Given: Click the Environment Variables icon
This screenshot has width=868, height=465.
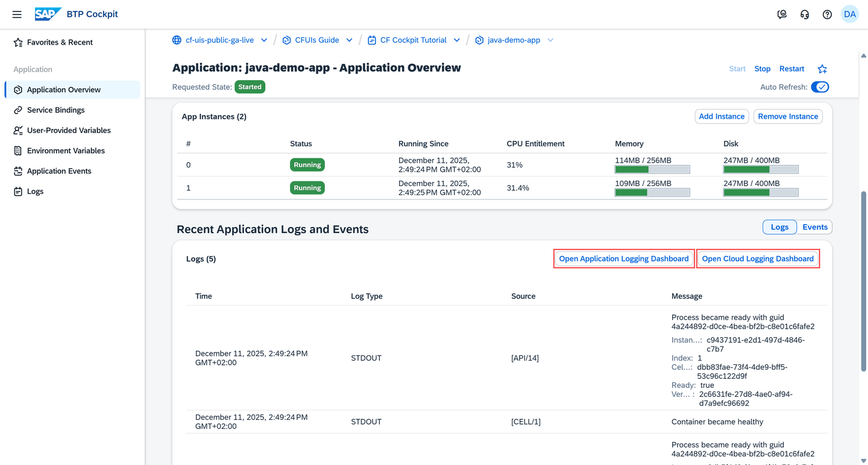Looking at the screenshot, I should coord(18,151).
